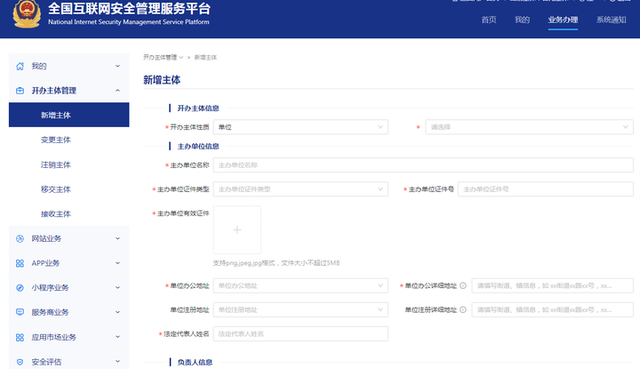
Task: Click the 服务商业务 chat icon
Action: pos(20,312)
